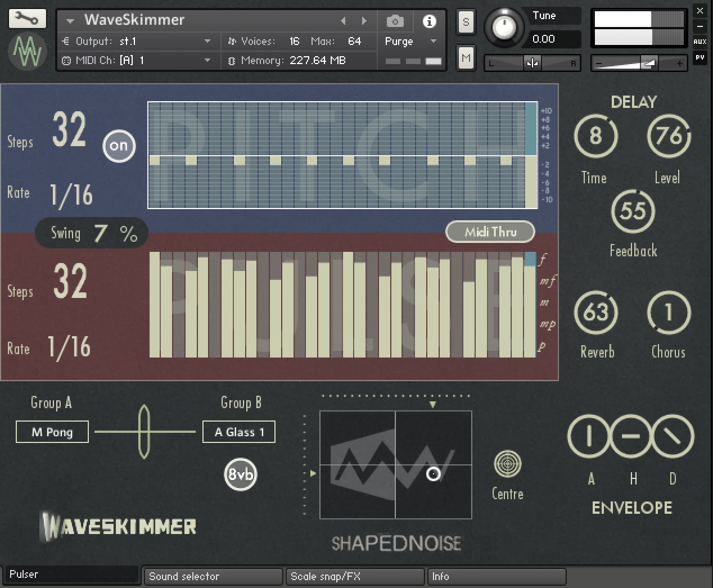Switch to the Scale snap/FX tab
Screen dimensions: 713x588
pos(354,576)
